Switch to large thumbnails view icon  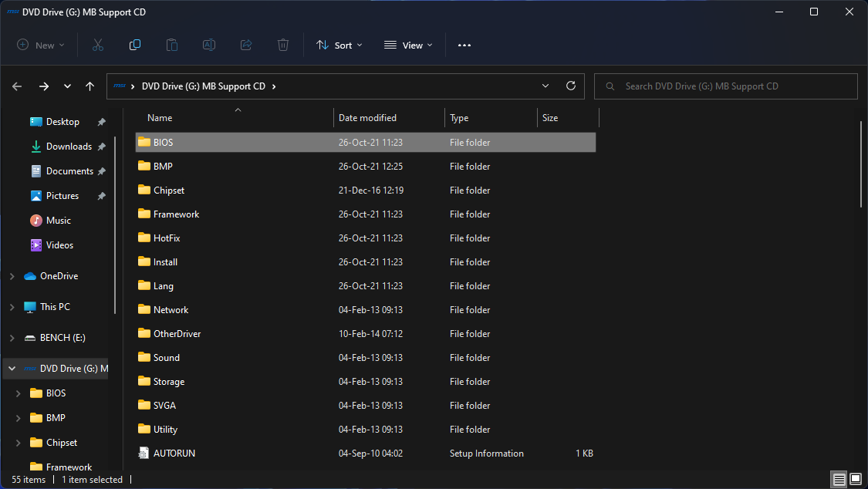pos(855,480)
